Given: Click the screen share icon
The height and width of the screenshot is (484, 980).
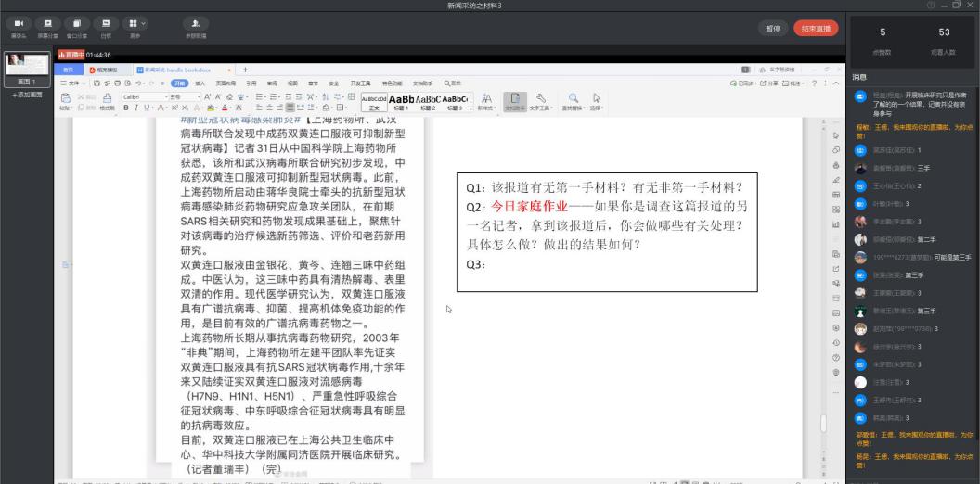Looking at the screenshot, I should (x=46, y=25).
